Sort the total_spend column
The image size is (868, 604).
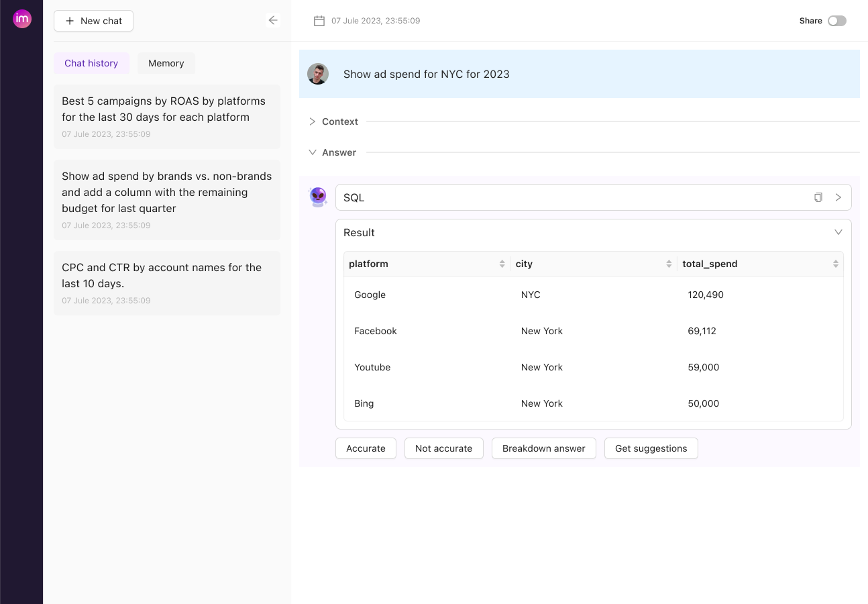(x=836, y=263)
